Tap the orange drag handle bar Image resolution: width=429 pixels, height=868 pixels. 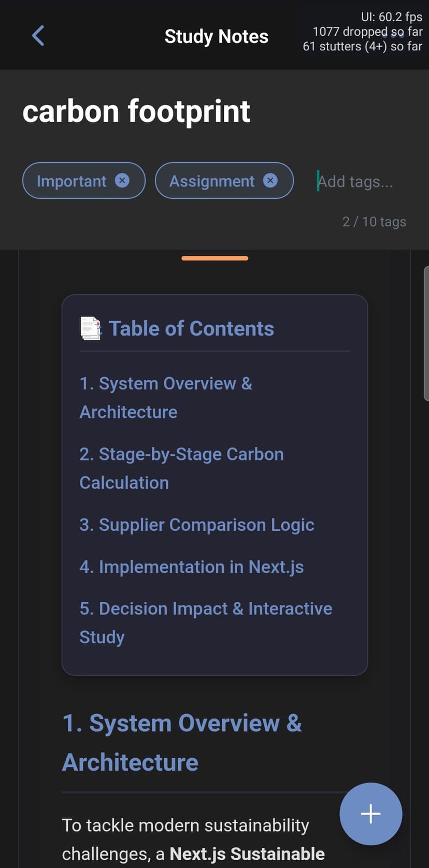point(215,258)
